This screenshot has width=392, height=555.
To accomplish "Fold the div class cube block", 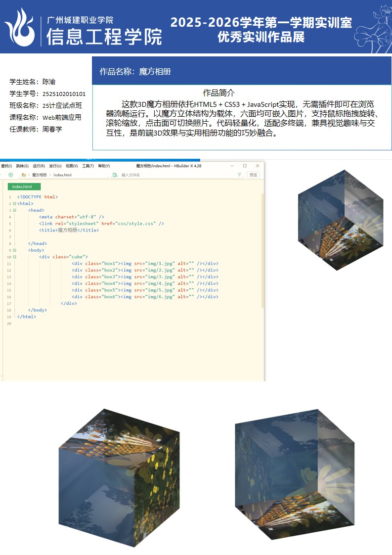I will pyautogui.click(x=14, y=257).
